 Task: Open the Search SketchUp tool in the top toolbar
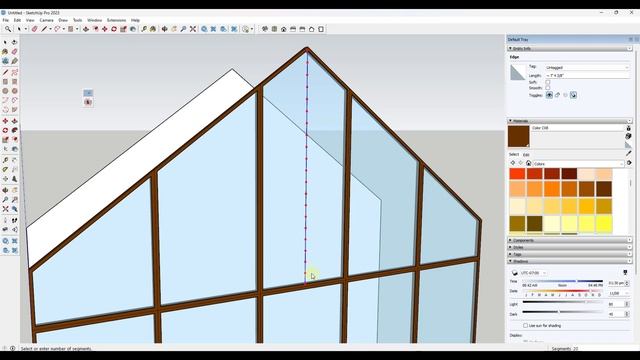tap(8, 29)
